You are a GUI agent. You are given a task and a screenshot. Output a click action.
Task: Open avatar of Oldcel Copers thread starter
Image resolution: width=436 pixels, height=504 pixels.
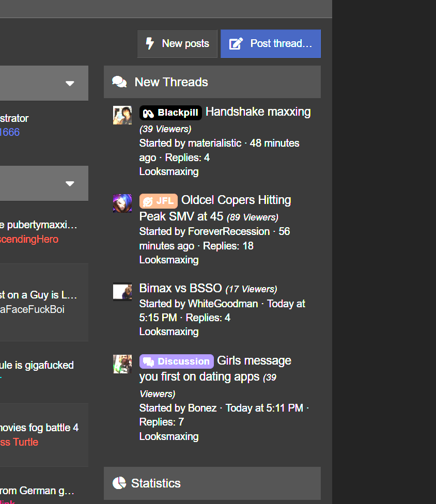point(122,203)
